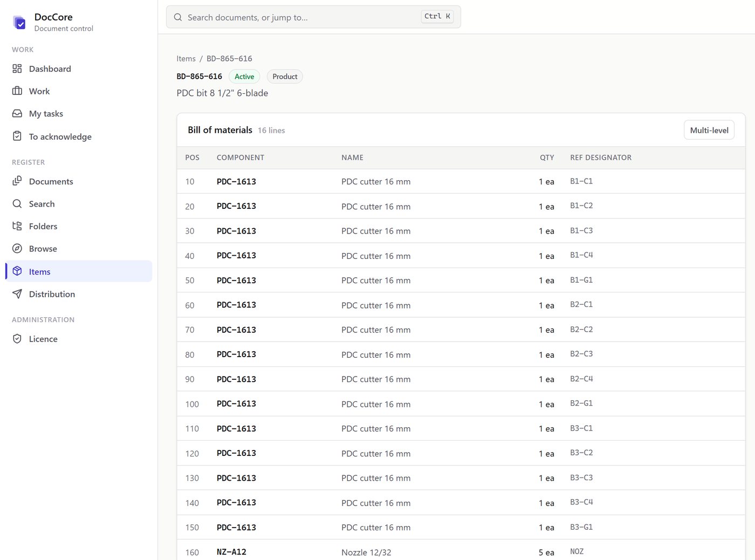The width and height of the screenshot is (755, 560).
Task: Click the B1-C1 ref designator
Action: click(581, 181)
